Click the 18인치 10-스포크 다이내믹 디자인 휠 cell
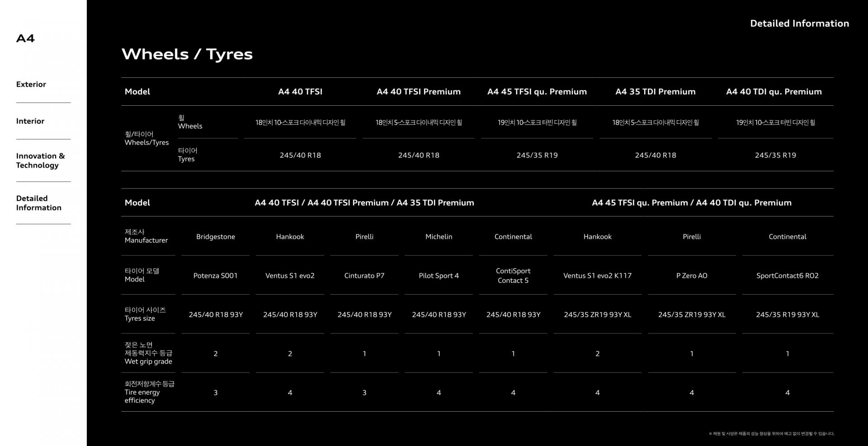The width and height of the screenshot is (868, 446). click(x=300, y=122)
